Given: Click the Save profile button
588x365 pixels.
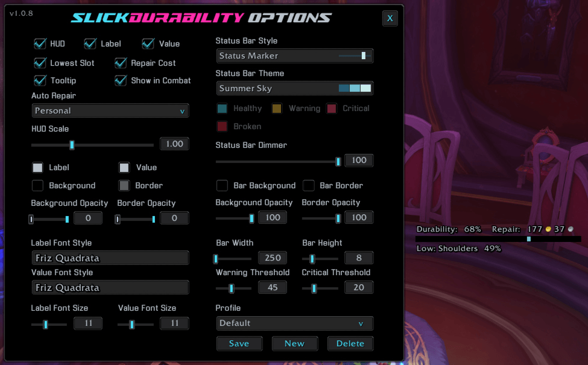Looking at the screenshot, I should (x=239, y=343).
